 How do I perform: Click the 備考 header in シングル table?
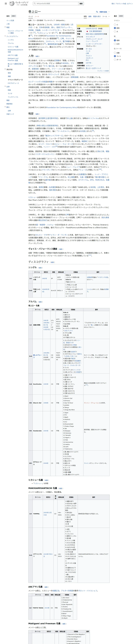(x=98, y=272)
